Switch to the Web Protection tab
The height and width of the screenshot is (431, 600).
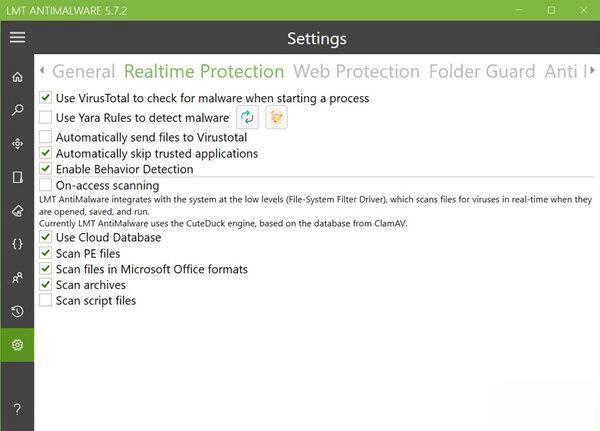pyautogui.click(x=356, y=71)
